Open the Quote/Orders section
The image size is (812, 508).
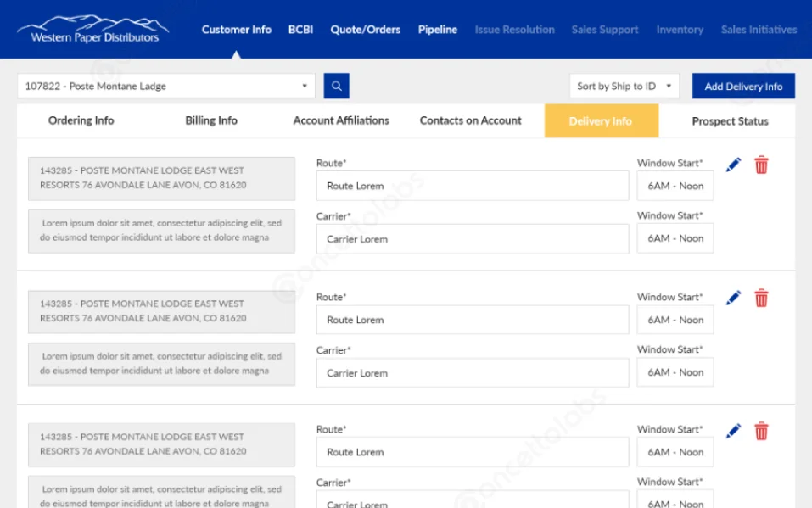pyautogui.click(x=365, y=29)
